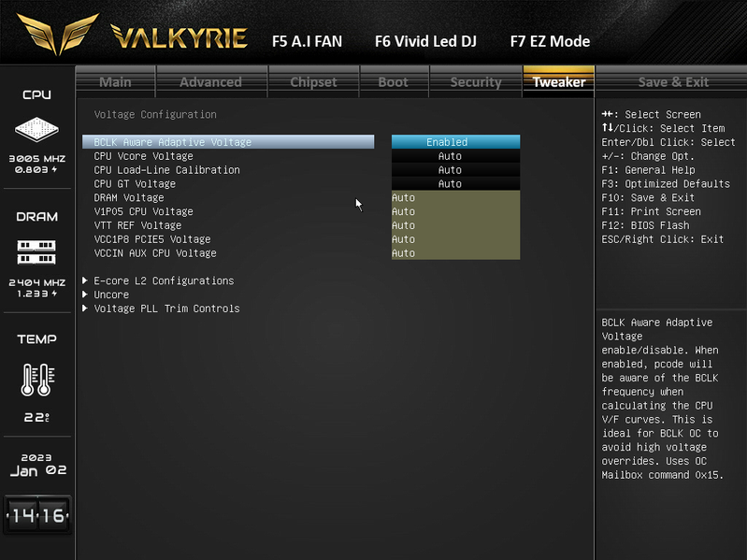Click the CPU chip icon
Screen dimensions: 747x560
pos(36,129)
